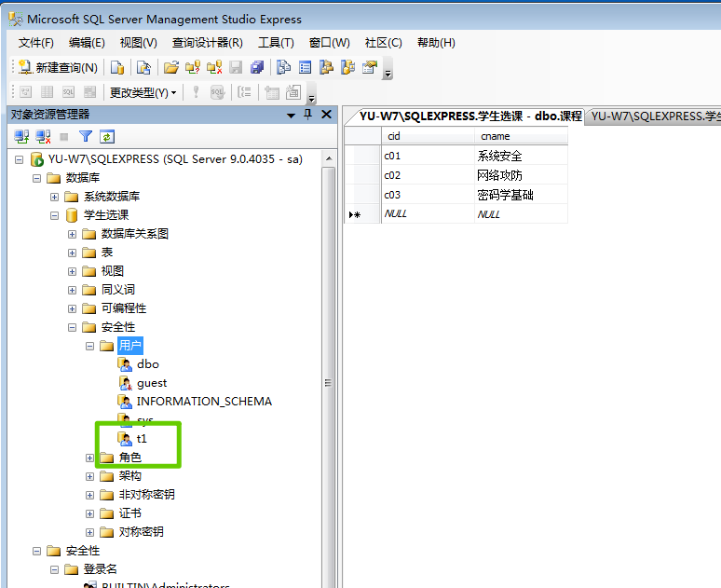Select the dbo.课程 document tab
Screen dimensions: 721x588
coord(470,116)
